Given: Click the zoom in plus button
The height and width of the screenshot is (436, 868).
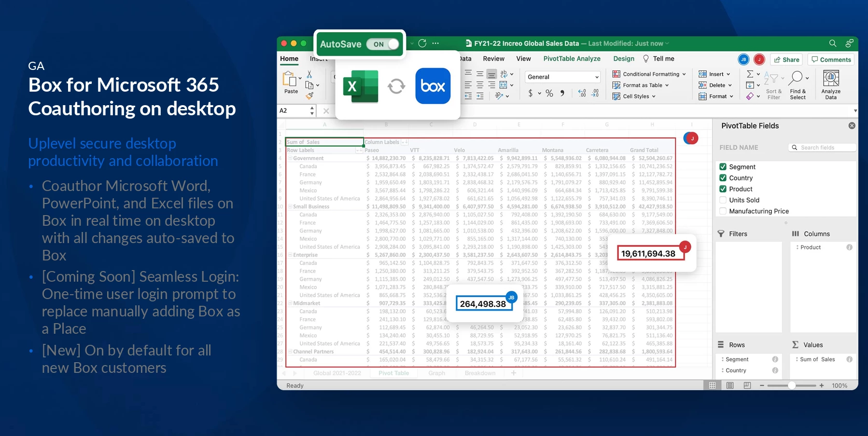Looking at the screenshot, I should coord(822,385).
